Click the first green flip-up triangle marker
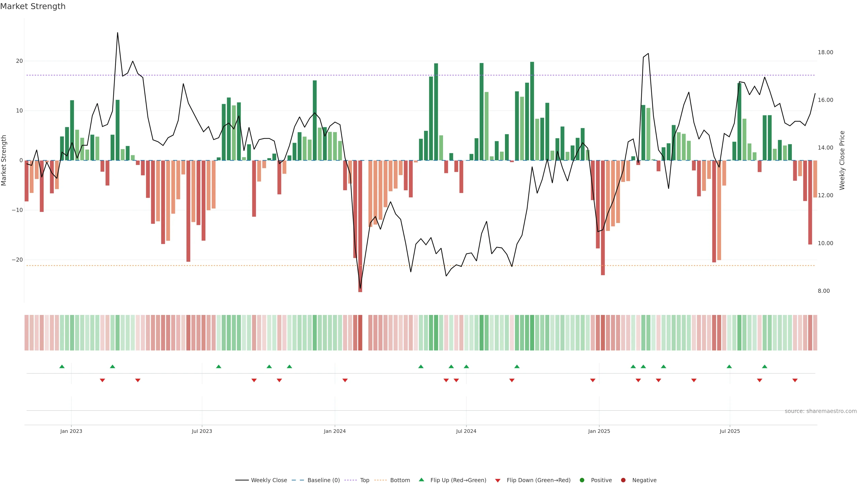The width and height of the screenshot is (868, 488). click(x=62, y=366)
